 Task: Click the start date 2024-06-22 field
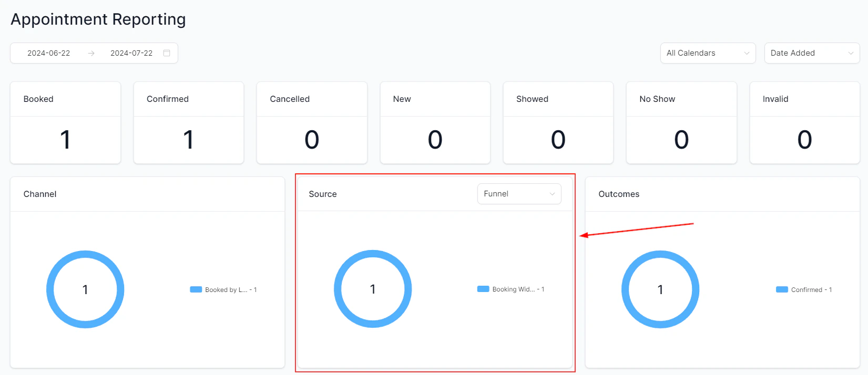(x=49, y=53)
